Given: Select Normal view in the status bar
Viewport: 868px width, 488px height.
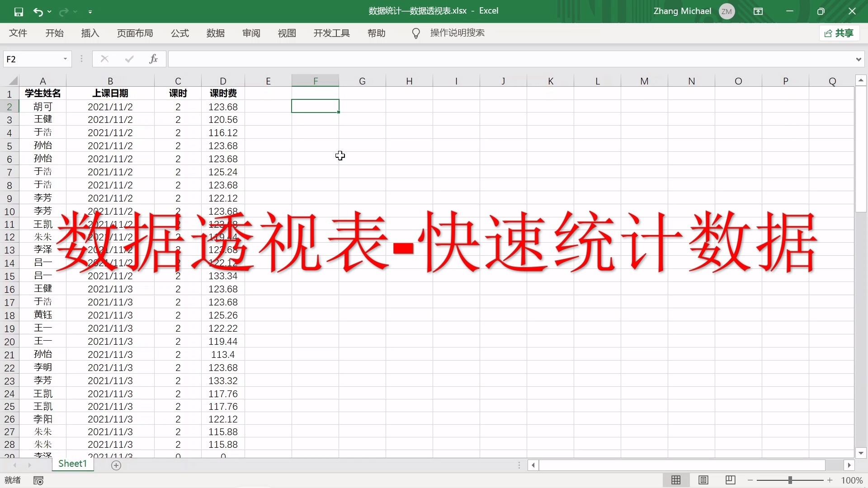Looking at the screenshot, I should click(676, 480).
